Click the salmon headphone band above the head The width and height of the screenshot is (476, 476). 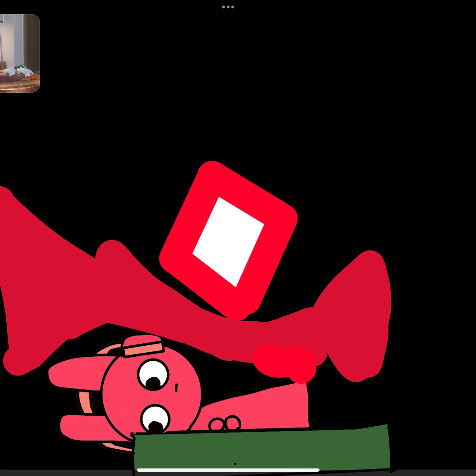point(143,346)
